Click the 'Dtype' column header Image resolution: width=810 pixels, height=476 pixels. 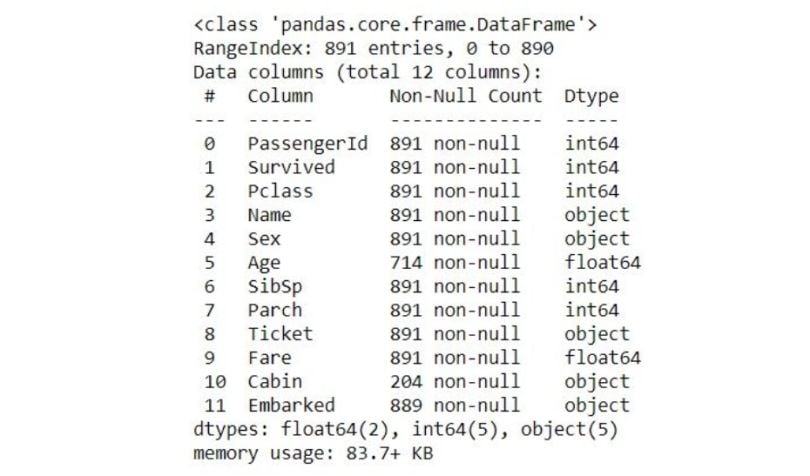[591, 97]
